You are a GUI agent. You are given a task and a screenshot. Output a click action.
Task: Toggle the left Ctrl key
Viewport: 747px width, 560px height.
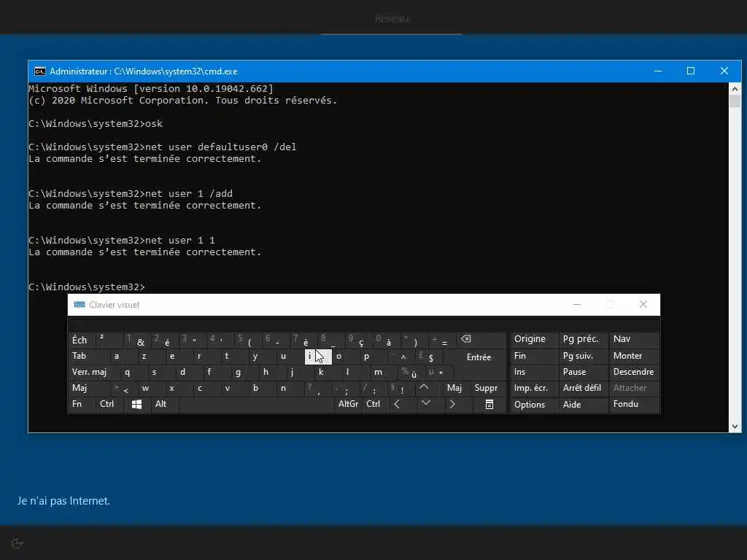[x=110, y=404]
